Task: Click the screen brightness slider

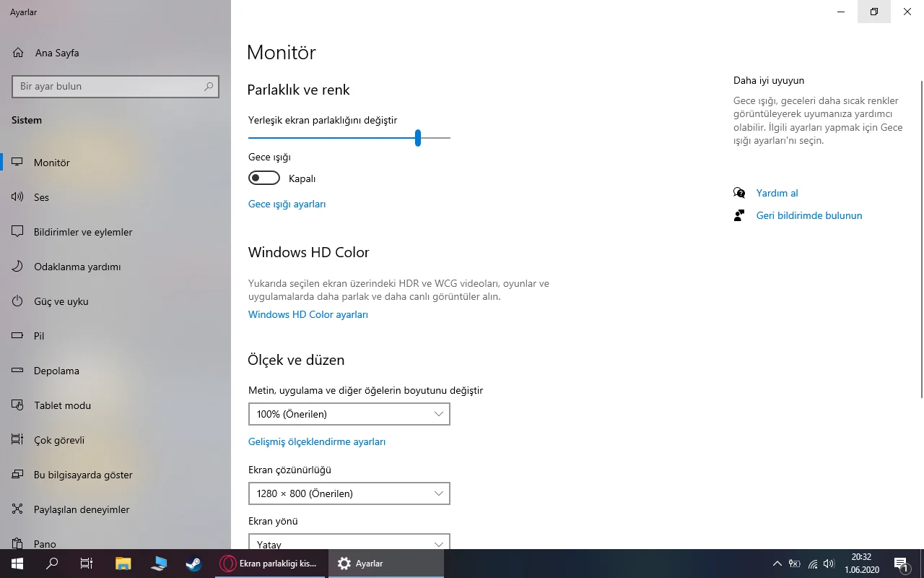Action: [x=349, y=137]
